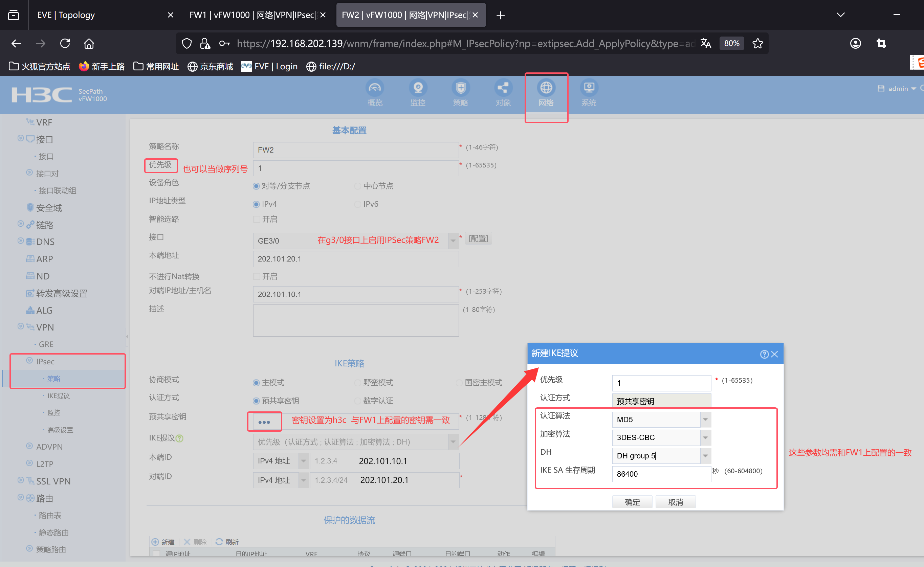Viewport: 924px width, 567px height.
Task: Open IKE提议 in the IPsec sidebar
Action: pyautogui.click(x=58, y=395)
